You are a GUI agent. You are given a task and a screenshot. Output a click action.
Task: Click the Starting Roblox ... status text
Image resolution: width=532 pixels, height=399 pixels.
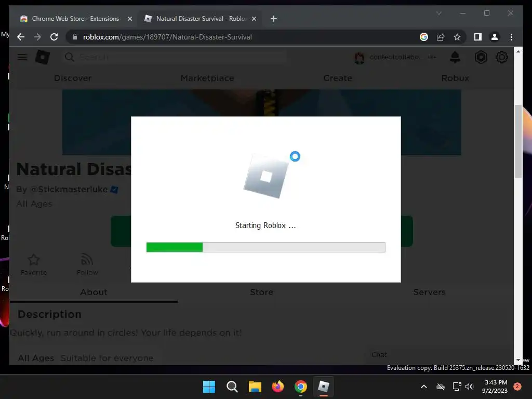click(265, 225)
